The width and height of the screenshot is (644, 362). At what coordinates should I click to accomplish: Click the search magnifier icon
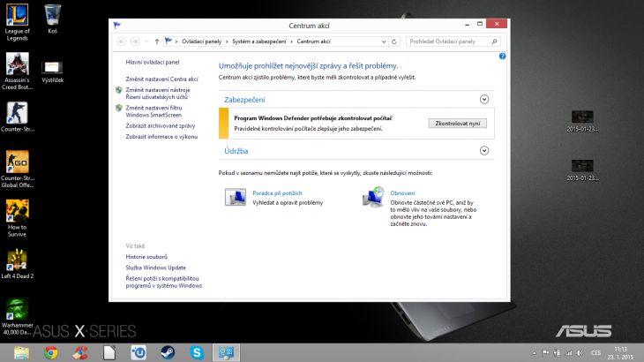(494, 41)
